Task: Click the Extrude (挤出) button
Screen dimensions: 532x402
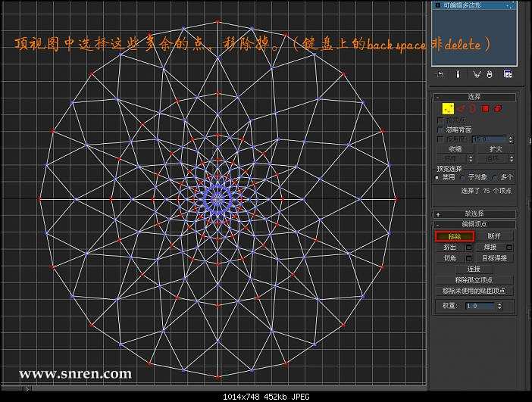Action: [450, 248]
